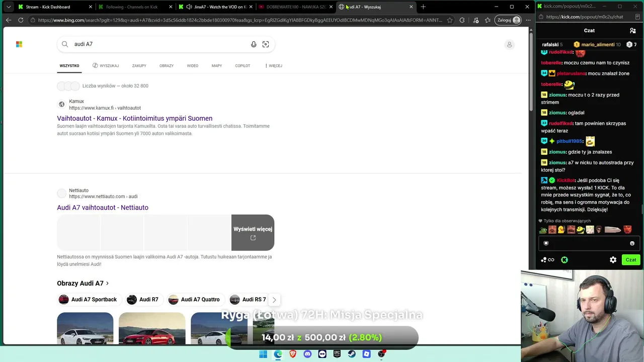The width and height of the screenshot is (644, 362).
Task: Open Brave browser from the taskbar
Action: (x=293, y=354)
